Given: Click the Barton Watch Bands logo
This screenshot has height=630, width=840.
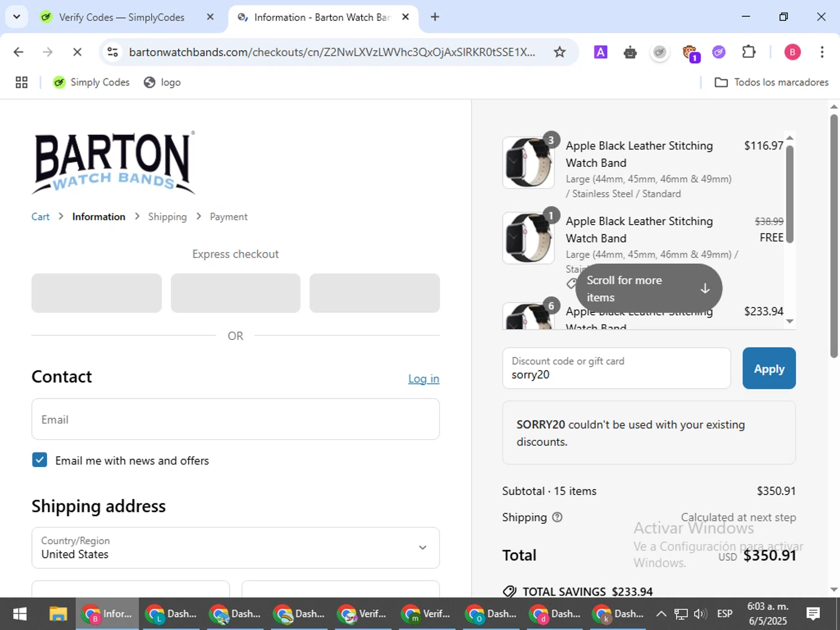Looking at the screenshot, I should coord(114,163).
